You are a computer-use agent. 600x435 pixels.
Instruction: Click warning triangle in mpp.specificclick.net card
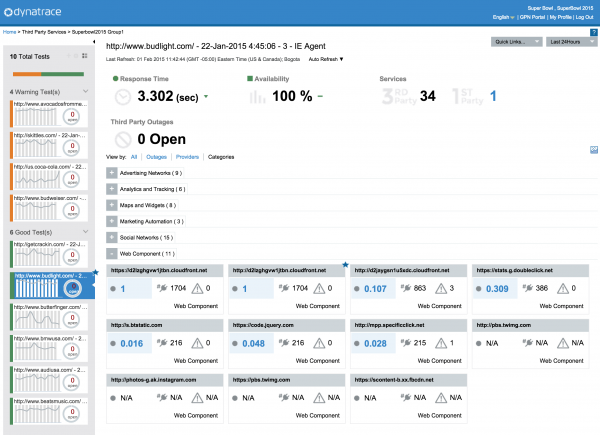(441, 343)
